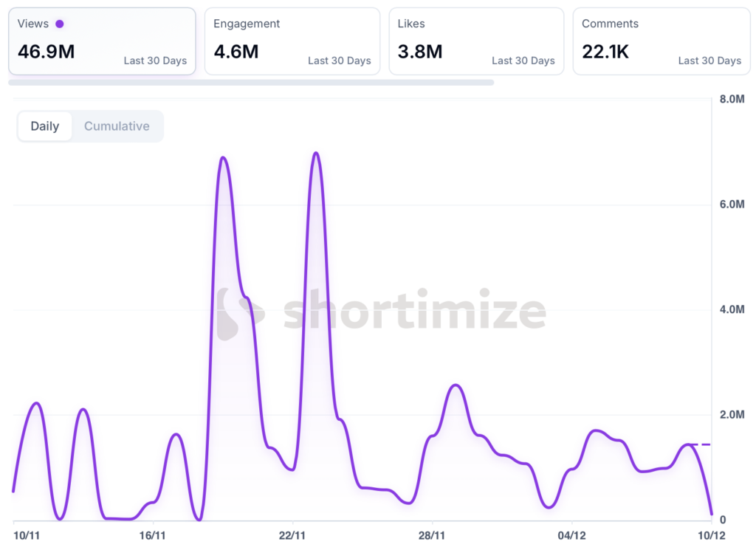Pick the 28/11 date axis marker
The height and width of the screenshot is (550, 756).
pyautogui.click(x=432, y=534)
